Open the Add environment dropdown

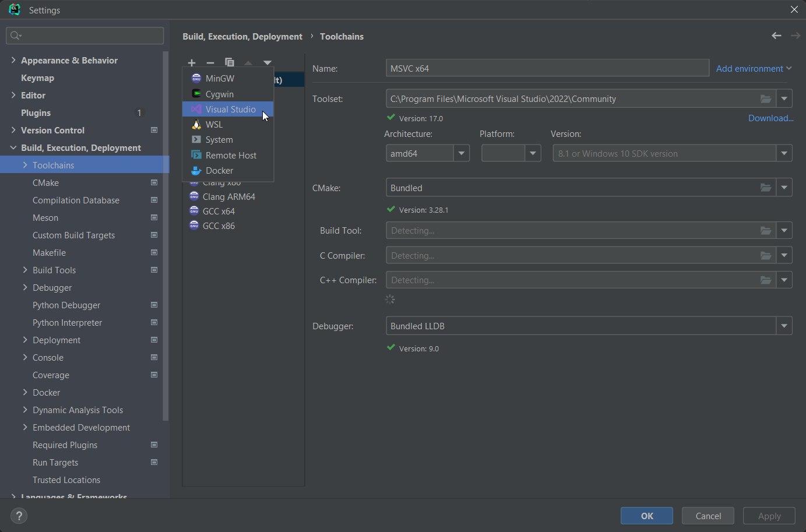pos(754,68)
